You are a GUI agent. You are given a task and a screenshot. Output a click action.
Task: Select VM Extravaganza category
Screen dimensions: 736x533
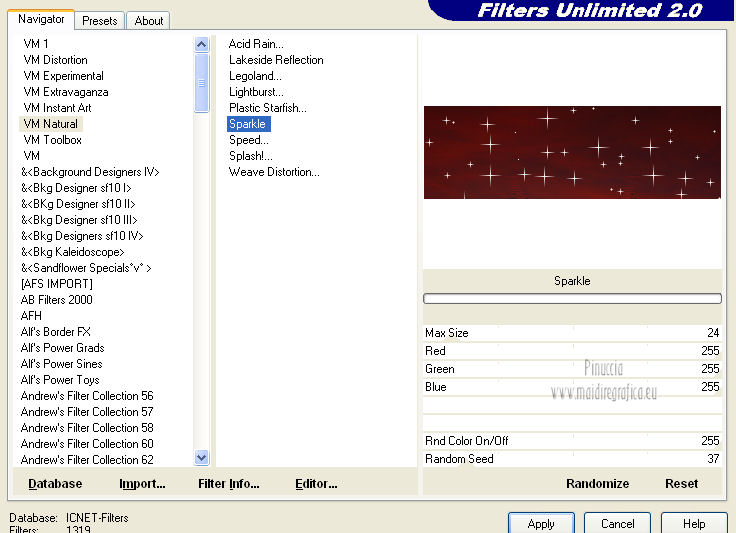click(66, 92)
